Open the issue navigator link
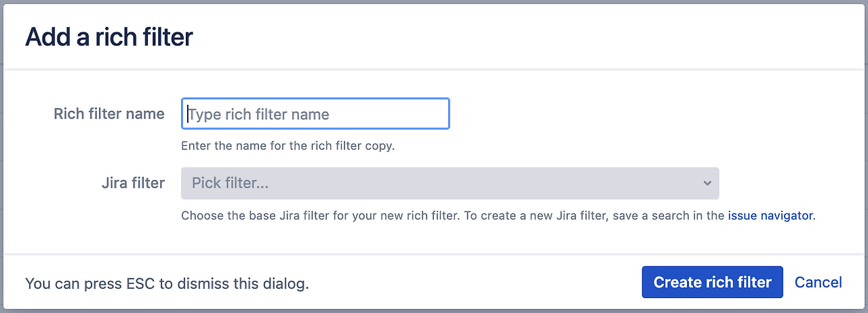Screen dimensions: 868x313 tap(770, 216)
